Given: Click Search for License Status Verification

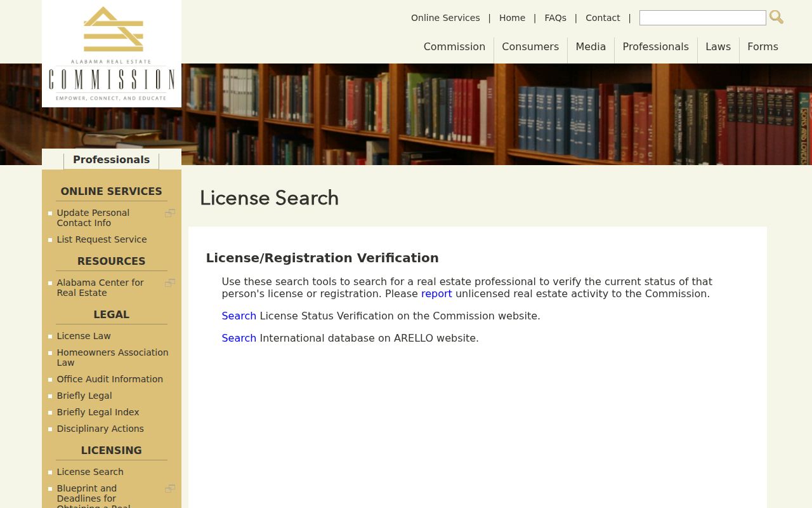Looking at the screenshot, I should 239,316.
